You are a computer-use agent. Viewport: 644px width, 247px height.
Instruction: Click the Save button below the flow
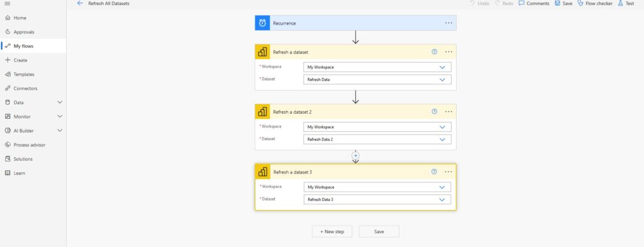379,231
